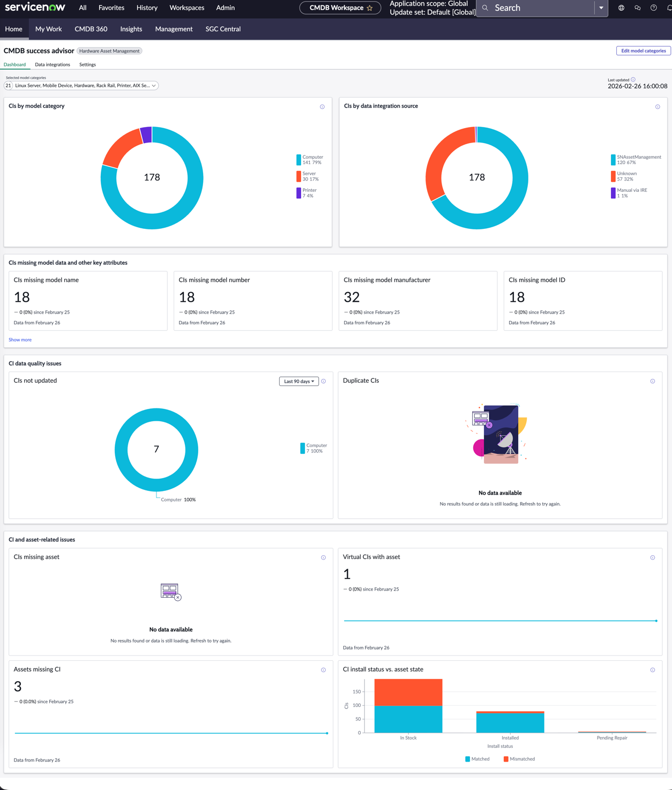Open info icon for Assets missing CI

324,670
